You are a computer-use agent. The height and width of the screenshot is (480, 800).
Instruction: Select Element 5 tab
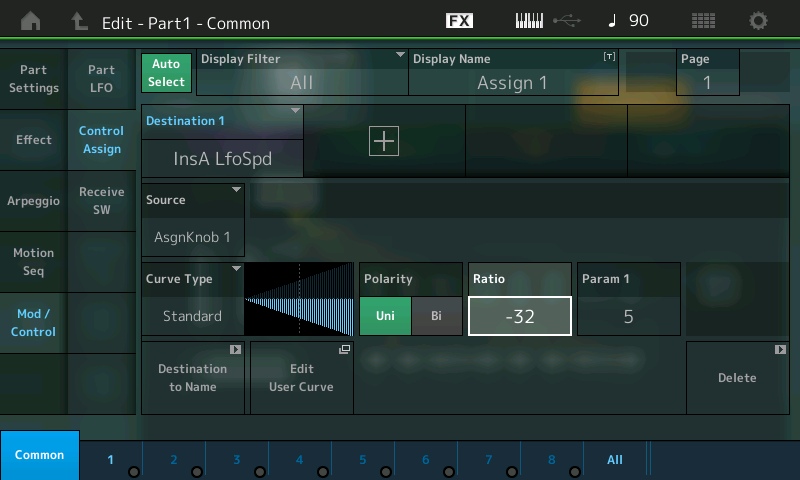tap(363, 460)
